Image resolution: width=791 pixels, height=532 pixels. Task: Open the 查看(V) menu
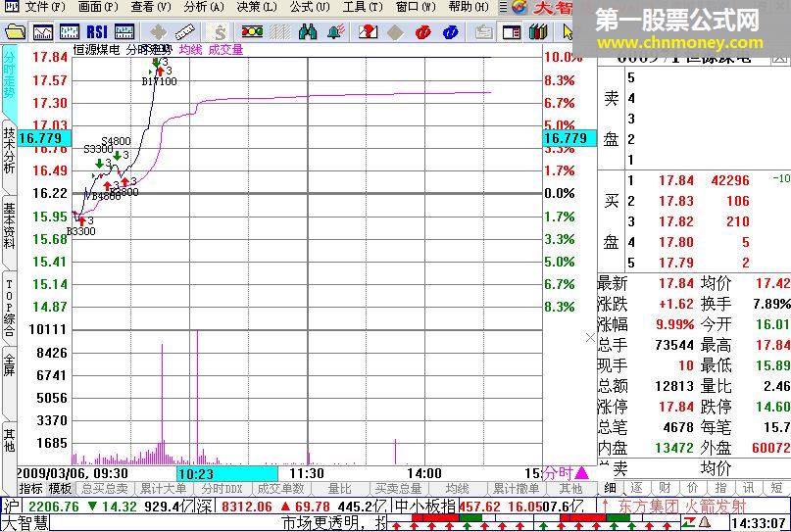coord(151,7)
